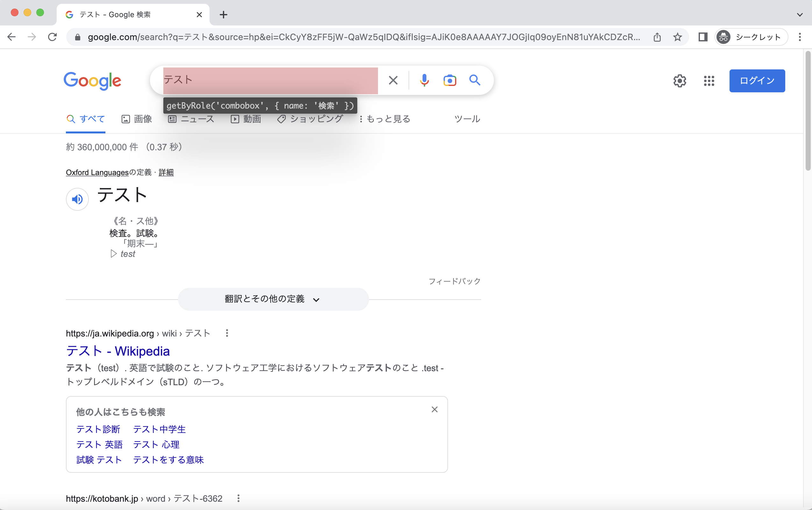The image size is (812, 510).
Task: Click the search box containing テスト
Action: click(270, 80)
